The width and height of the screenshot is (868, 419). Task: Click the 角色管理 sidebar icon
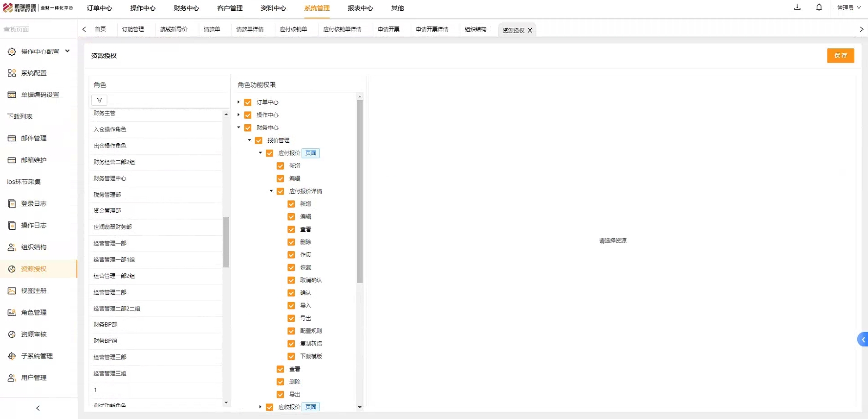(12, 312)
